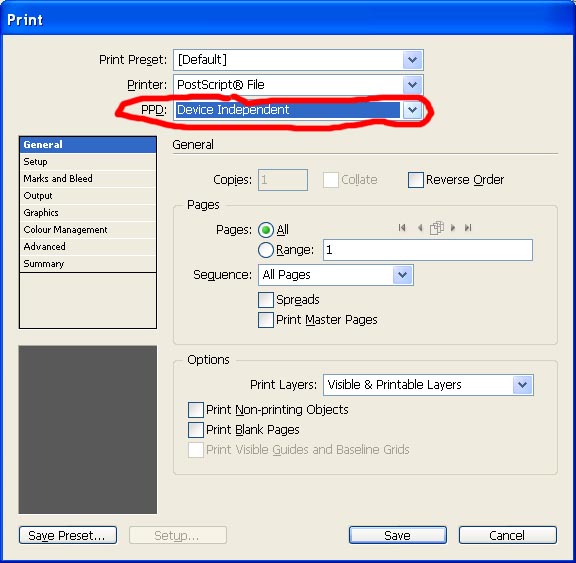Enable Reverse Order checkbox
This screenshot has width=576, height=563.
[415, 180]
